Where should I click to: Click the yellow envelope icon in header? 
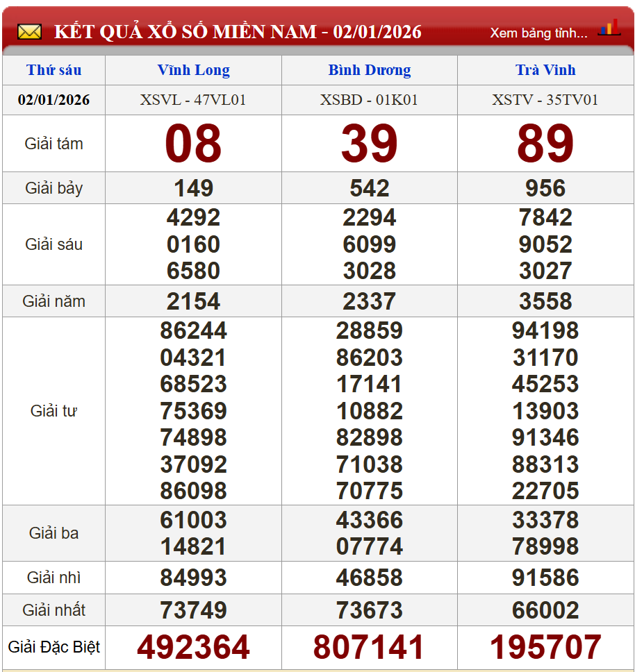(29, 32)
